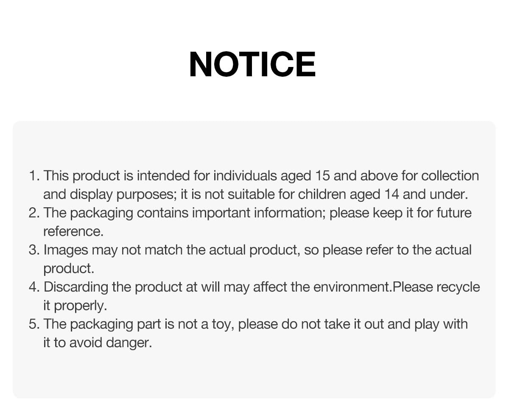Click the word 'reference.' in item 2

[73, 231]
